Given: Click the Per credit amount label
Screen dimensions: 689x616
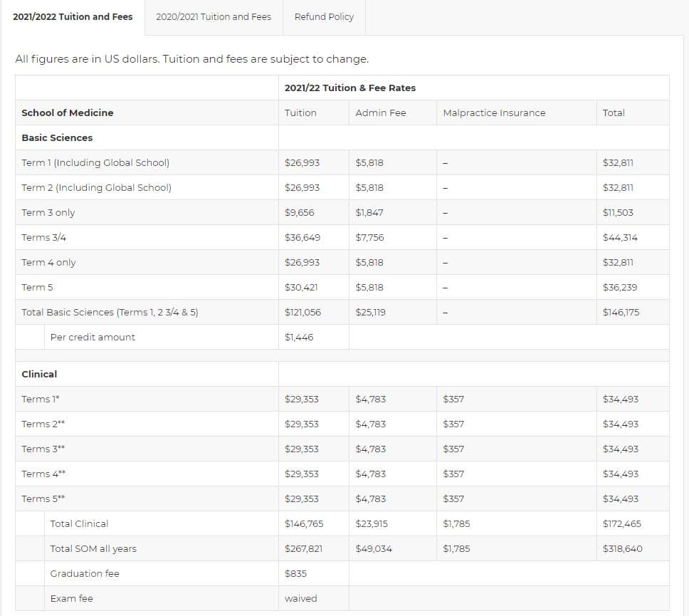Looking at the screenshot, I should (93, 338).
